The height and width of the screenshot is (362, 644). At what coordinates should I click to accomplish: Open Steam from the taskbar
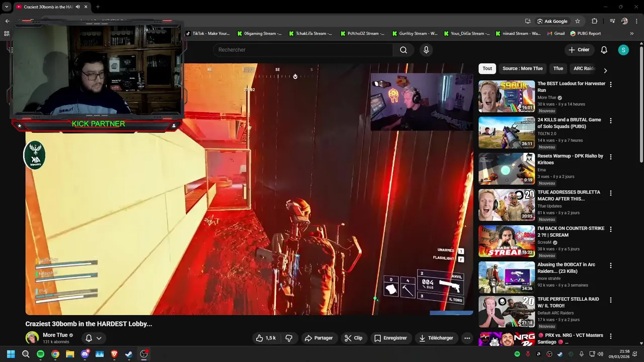tap(129, 354)
